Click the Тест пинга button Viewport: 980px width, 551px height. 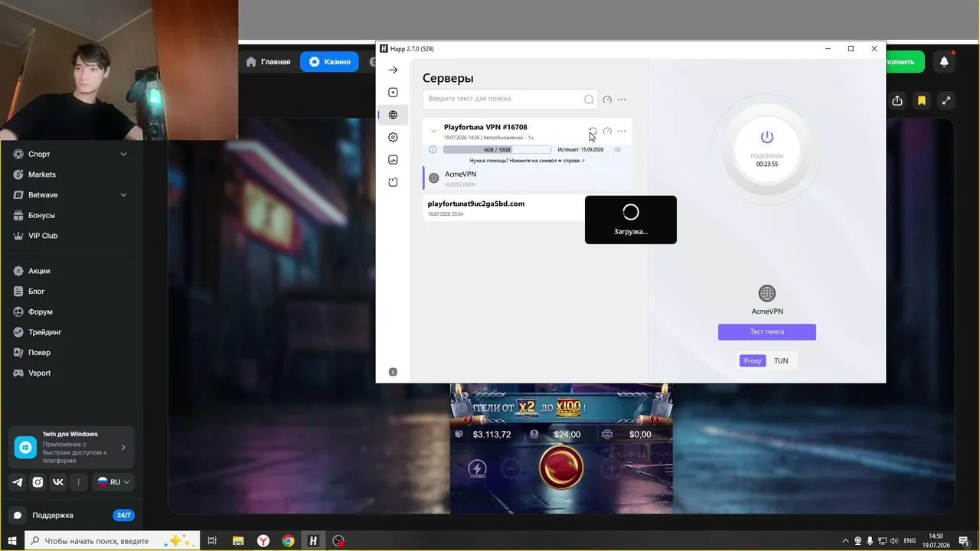(x=767, y=332)
